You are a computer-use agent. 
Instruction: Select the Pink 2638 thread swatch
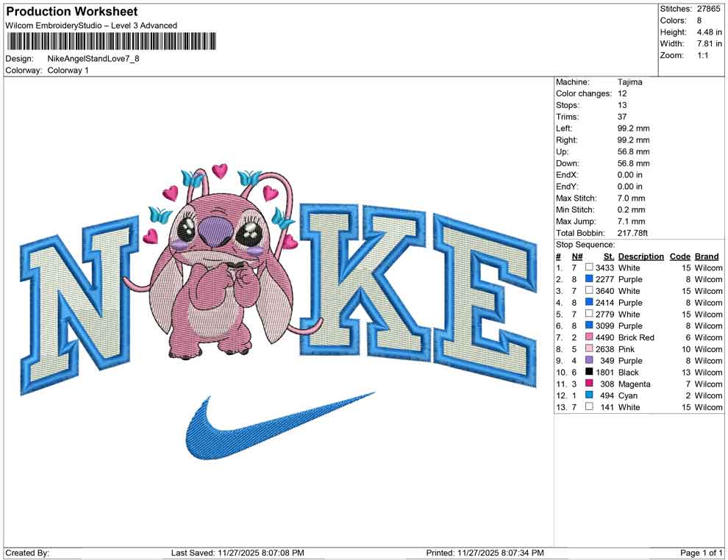588,349
